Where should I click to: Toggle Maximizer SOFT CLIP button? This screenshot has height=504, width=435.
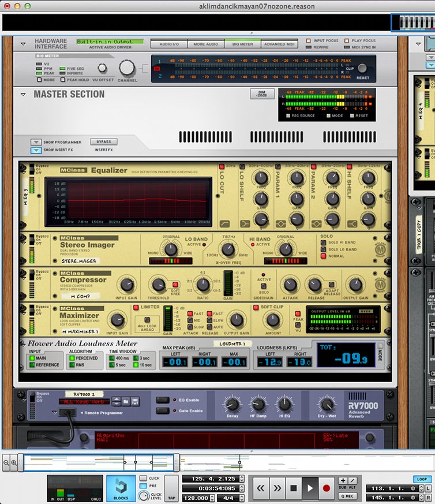256,307
